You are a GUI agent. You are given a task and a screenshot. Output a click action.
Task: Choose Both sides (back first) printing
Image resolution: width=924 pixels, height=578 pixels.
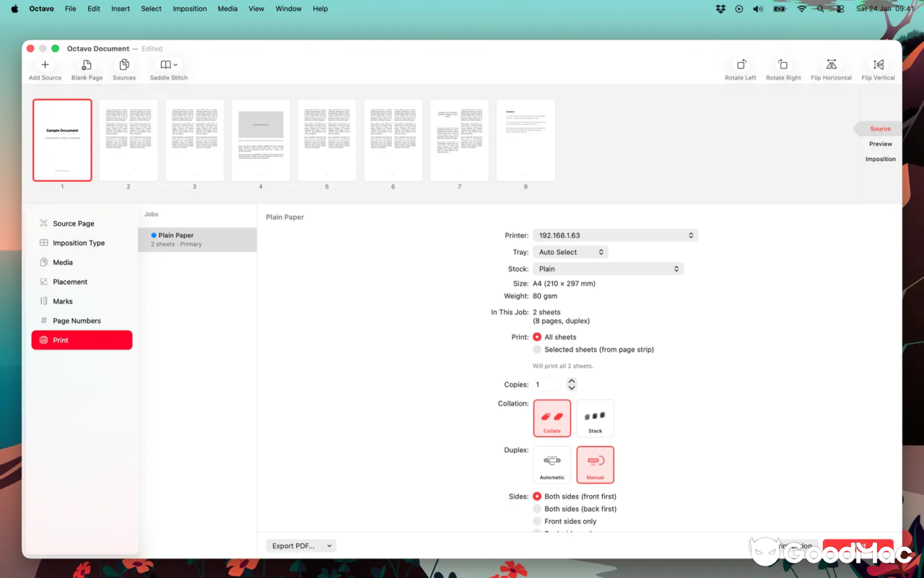click(x=537, y=509)
